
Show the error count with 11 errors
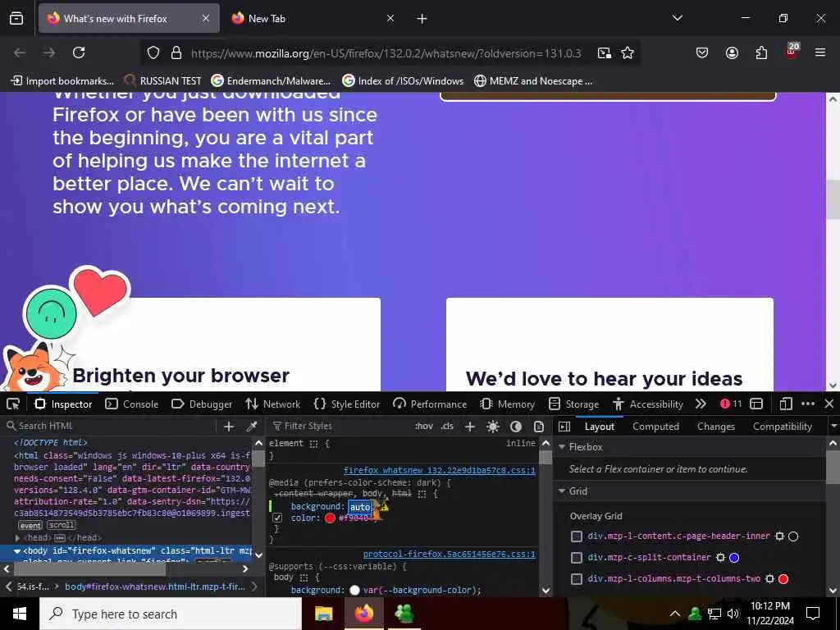731,404
